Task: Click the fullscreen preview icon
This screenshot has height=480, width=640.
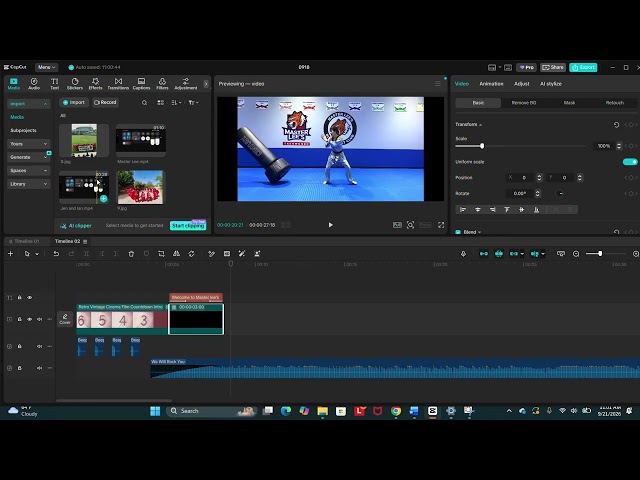Action: (441, 225)
